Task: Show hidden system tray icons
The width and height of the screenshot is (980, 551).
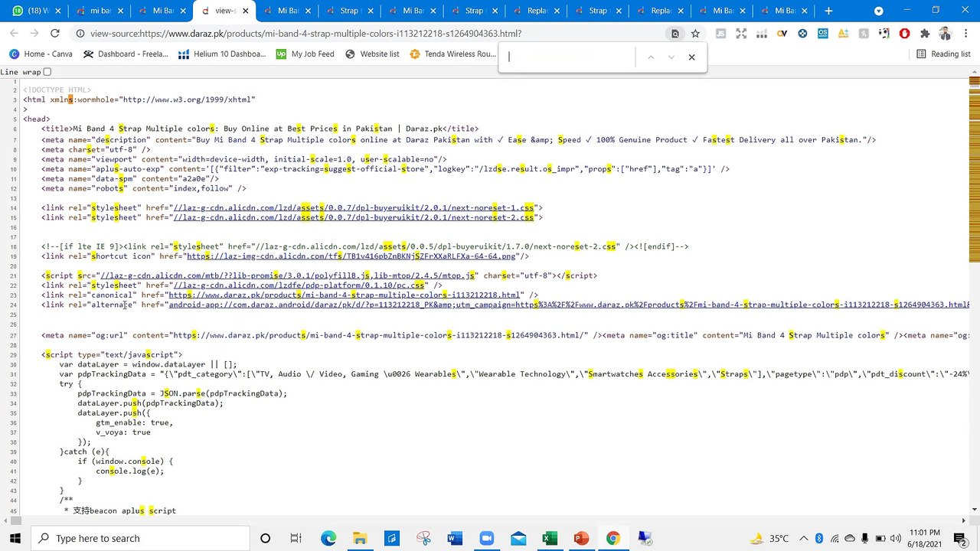Action: (x=804, y=538)
